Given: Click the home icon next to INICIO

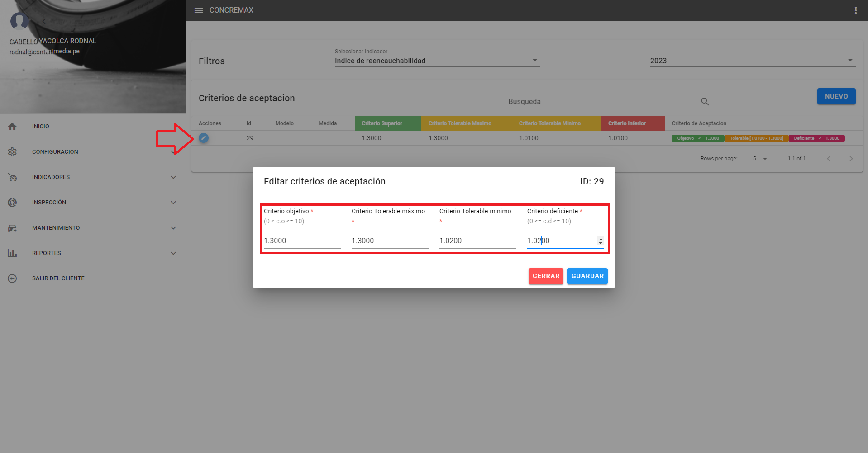Looking at the screenshot, I should coord(12,127).
